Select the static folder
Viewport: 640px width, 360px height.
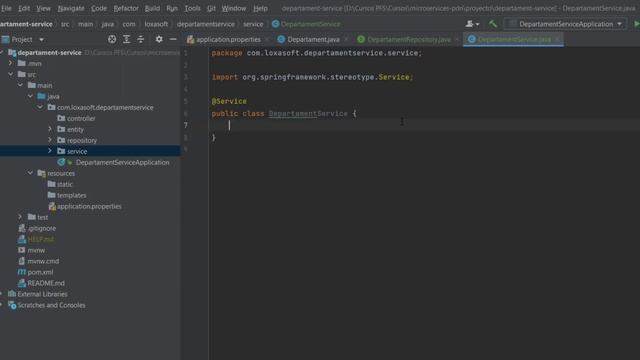coord(64,184)
